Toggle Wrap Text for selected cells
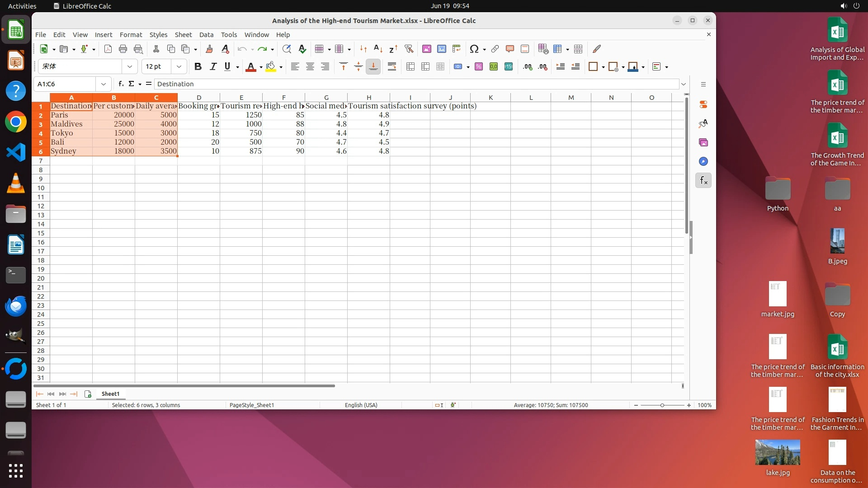The width and height of the screenshot is (868, 488). [392, 66]
